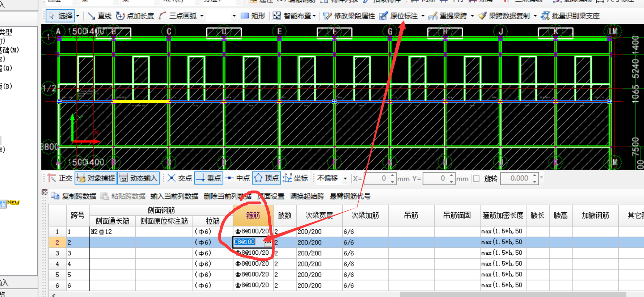Close the span data table panel
This screenshot has height=297, width=644.
tap(45, 192)
